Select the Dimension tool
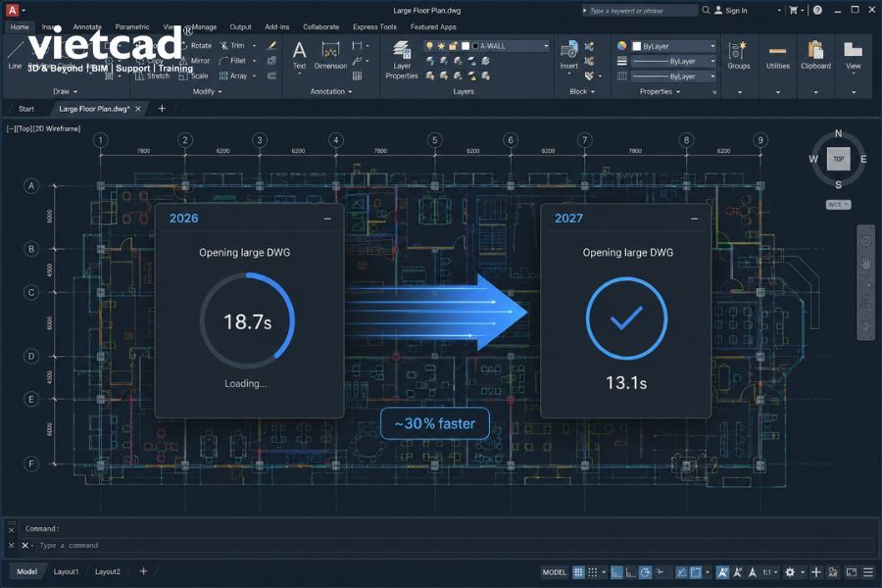The width and height of the screenshot is (882, 588). (x=331, y=55)
